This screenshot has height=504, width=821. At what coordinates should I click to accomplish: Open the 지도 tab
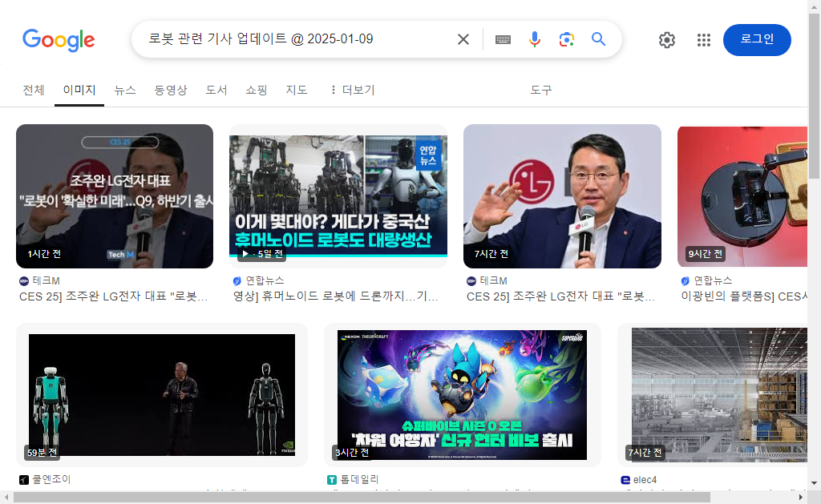(297, 90)
